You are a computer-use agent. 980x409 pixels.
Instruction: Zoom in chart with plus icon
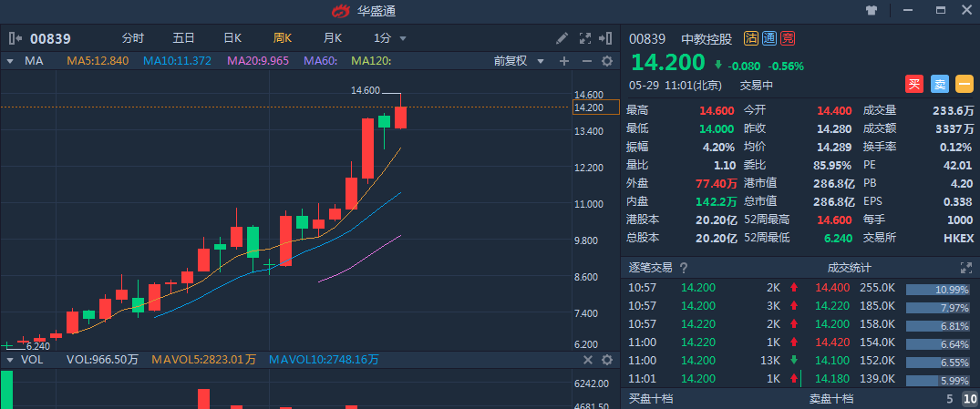(x=563, y=60)
